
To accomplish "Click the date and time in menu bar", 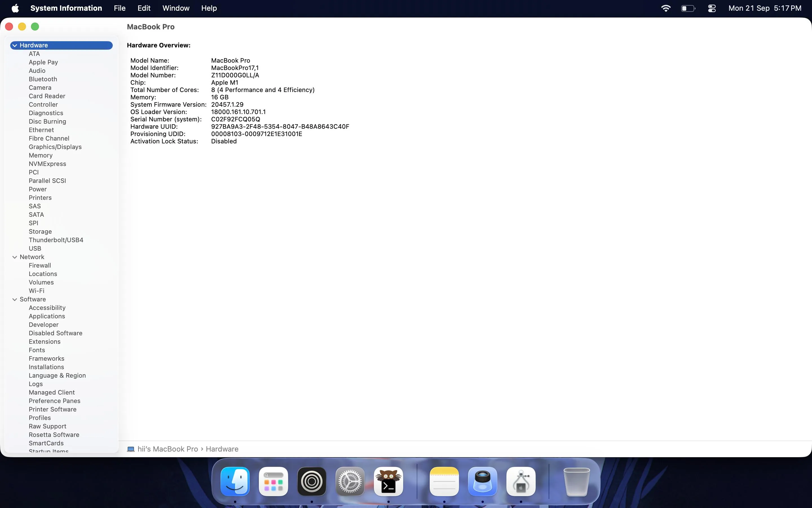I will (765, 8).
